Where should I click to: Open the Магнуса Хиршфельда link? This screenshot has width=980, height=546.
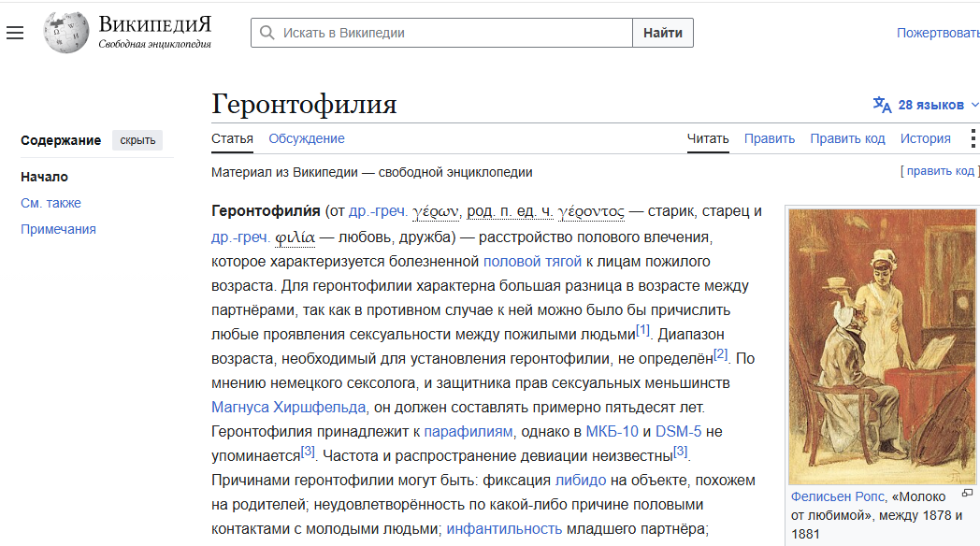[289, 408]
